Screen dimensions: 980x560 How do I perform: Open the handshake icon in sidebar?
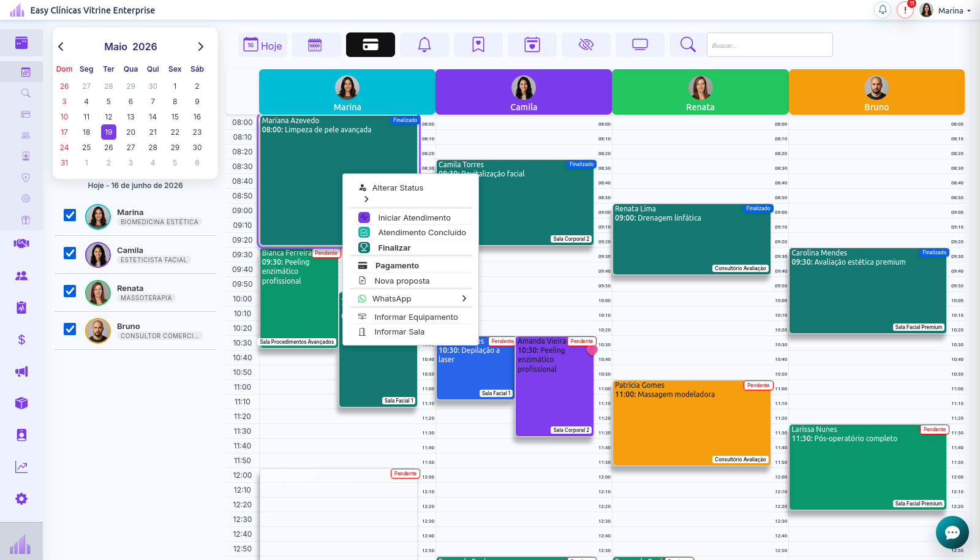[21, 244]
